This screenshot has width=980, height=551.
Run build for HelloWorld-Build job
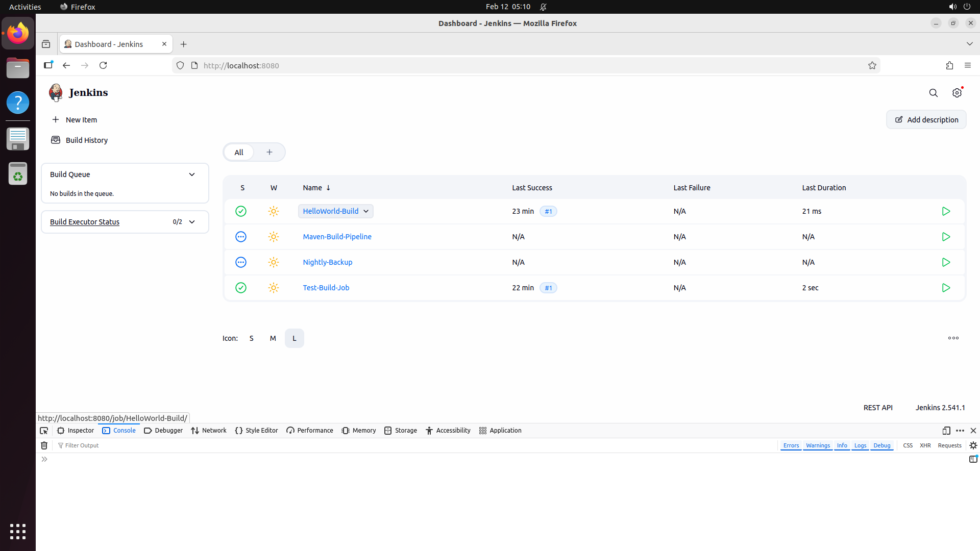946,211
